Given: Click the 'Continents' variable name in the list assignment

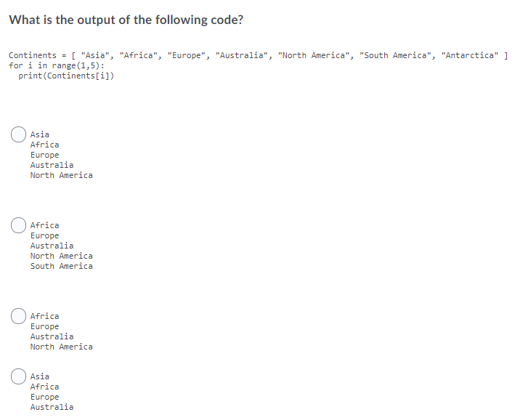Looking at the screenshot, I should tap(33, 55).
